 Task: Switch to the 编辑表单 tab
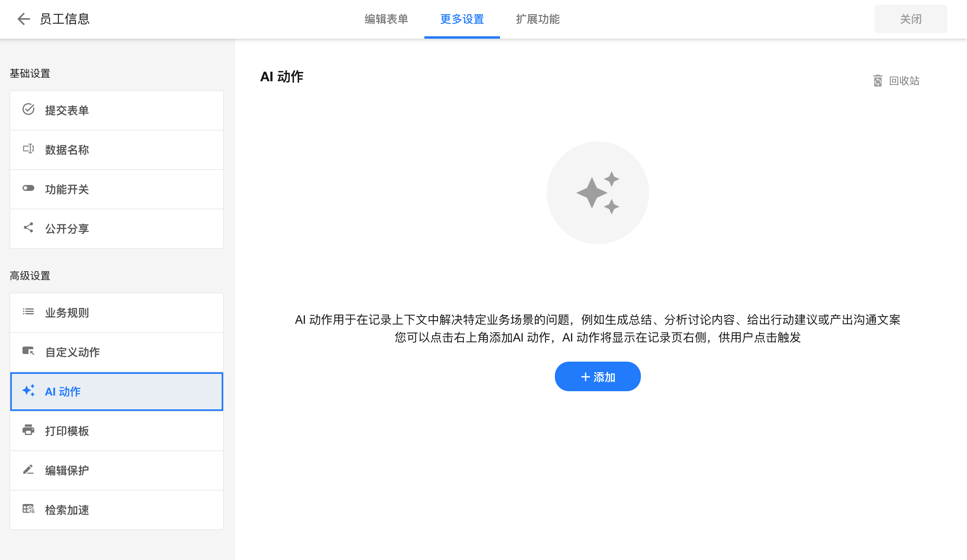click(386, 19)
